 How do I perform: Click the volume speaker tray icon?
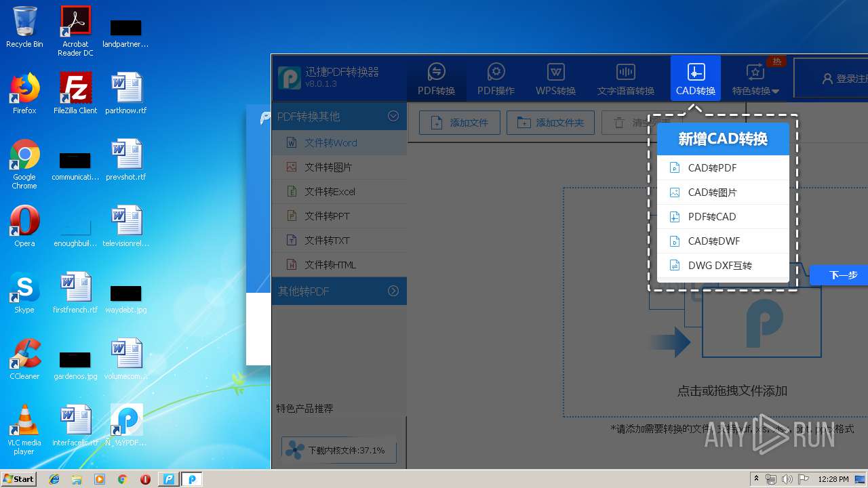click(787, 479)
